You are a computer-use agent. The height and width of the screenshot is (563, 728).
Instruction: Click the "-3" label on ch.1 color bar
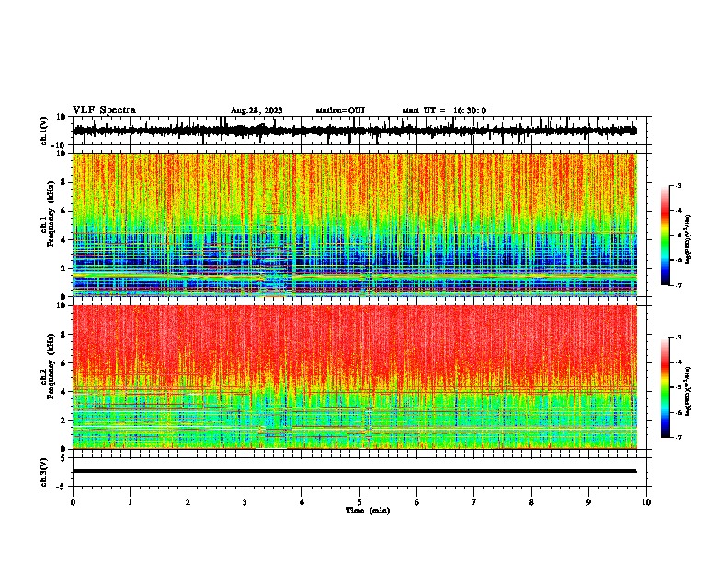(677, 186)
